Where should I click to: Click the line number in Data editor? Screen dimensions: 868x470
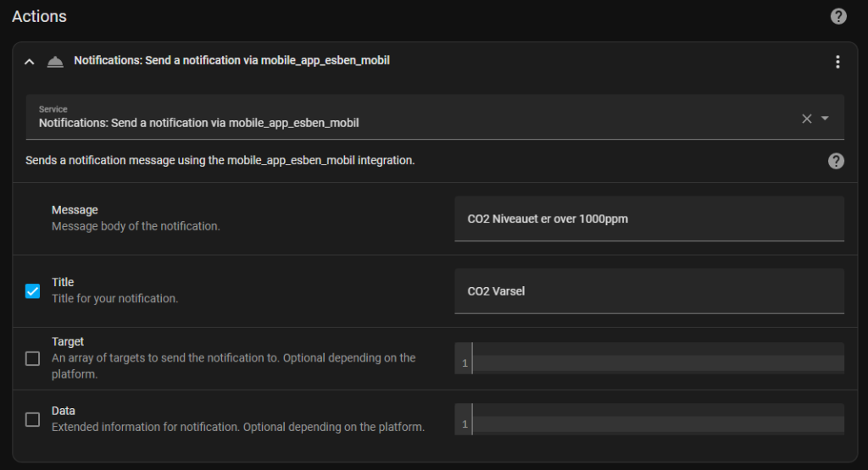465,424
